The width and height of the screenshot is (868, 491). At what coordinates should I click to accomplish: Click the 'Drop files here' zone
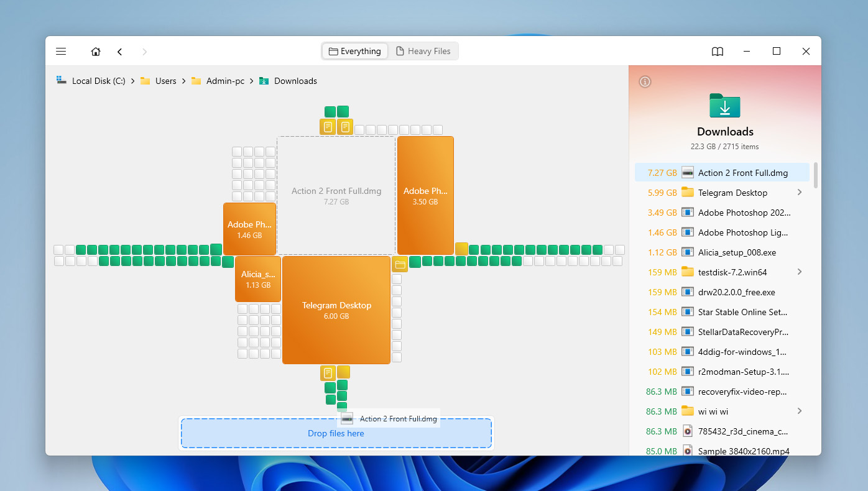(336, 433)
